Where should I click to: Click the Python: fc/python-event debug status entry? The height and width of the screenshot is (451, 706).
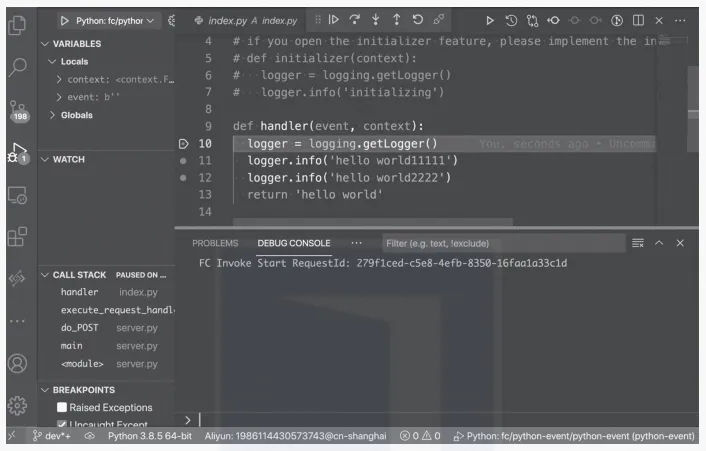(574, 436)
